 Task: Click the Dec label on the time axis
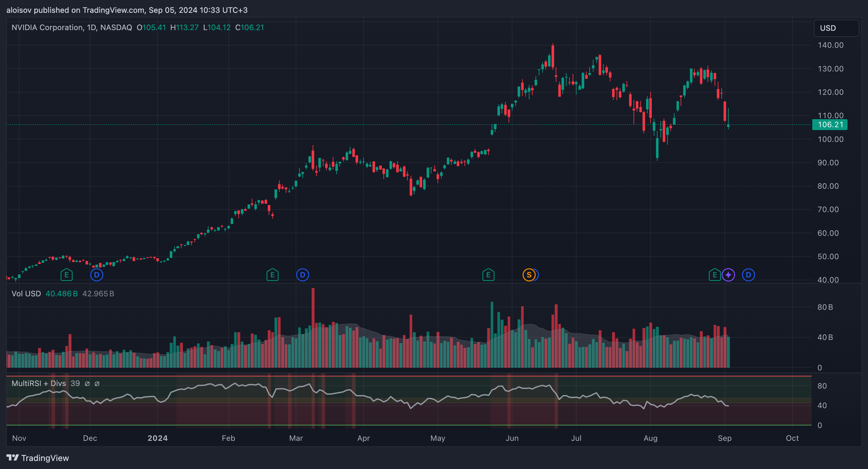[x=90, y=438]
